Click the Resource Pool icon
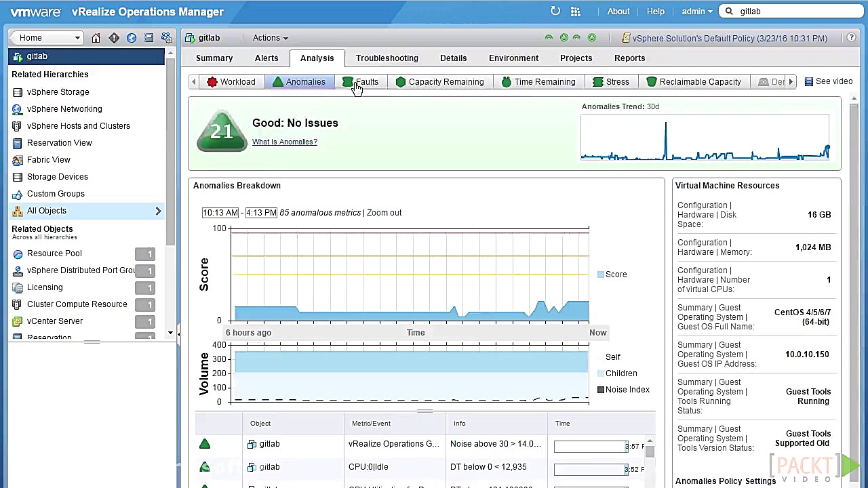 (18, 253)
